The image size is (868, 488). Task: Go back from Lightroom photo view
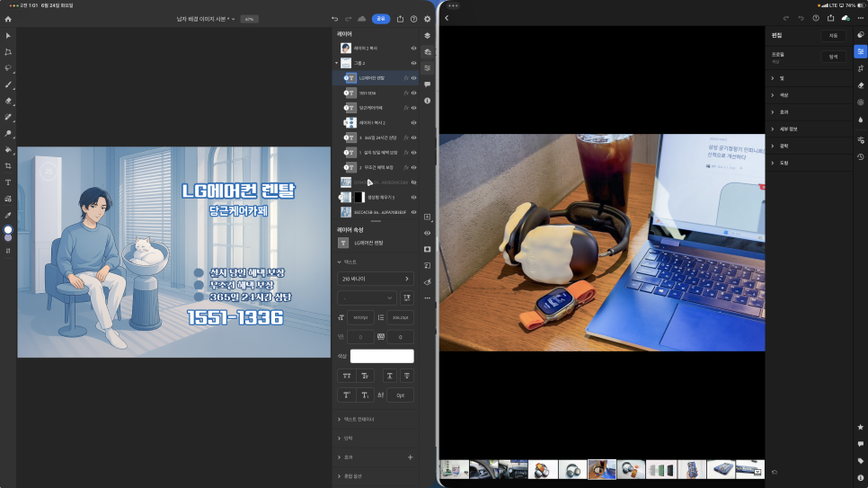pyautogui.click(x=447, y=18)
